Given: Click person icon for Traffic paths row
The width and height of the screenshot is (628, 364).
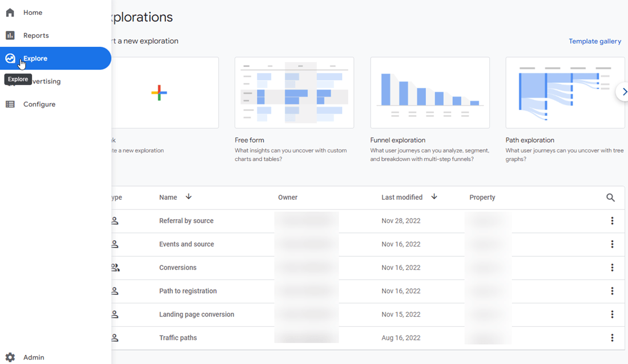Looking at the screenshot, I should tap(115, 338).
